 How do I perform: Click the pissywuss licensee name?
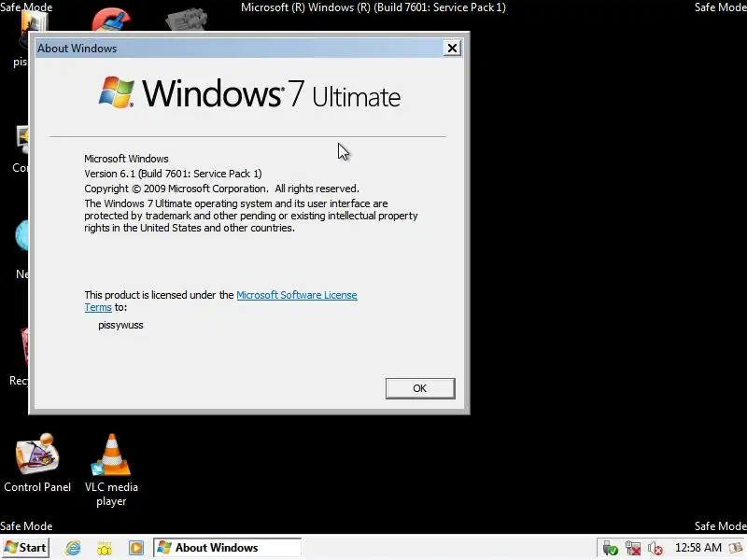tap(120, 325)
